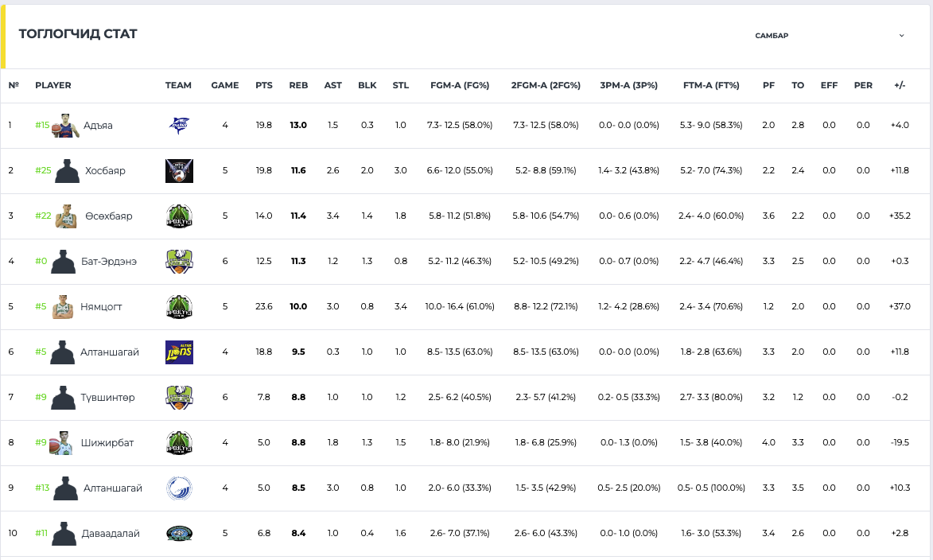Sort by the +/- column header
The height and width of the screenshot is (560, 933).
pos(900,86)
